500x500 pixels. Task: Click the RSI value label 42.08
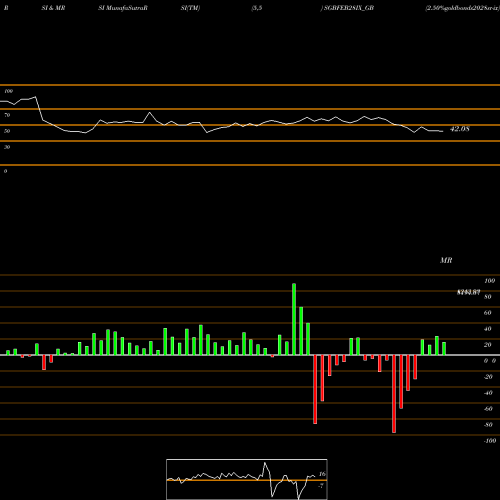460,129
